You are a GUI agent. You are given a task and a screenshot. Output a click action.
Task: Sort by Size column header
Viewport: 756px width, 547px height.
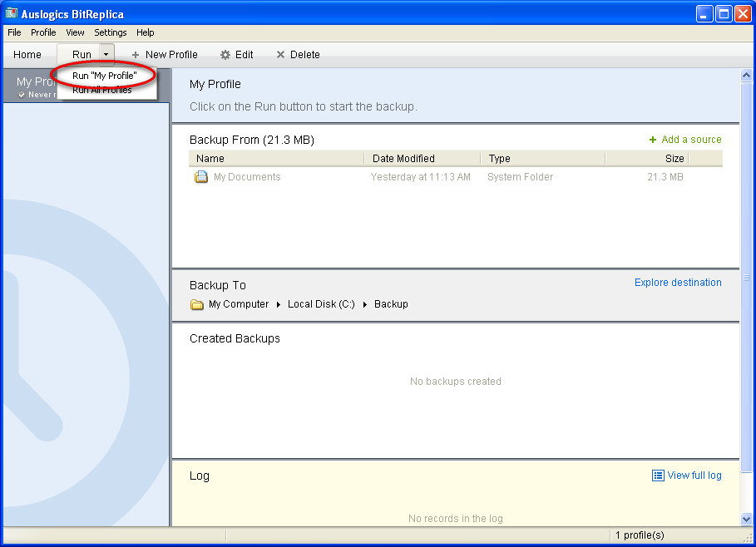click(x=647, y=159)
